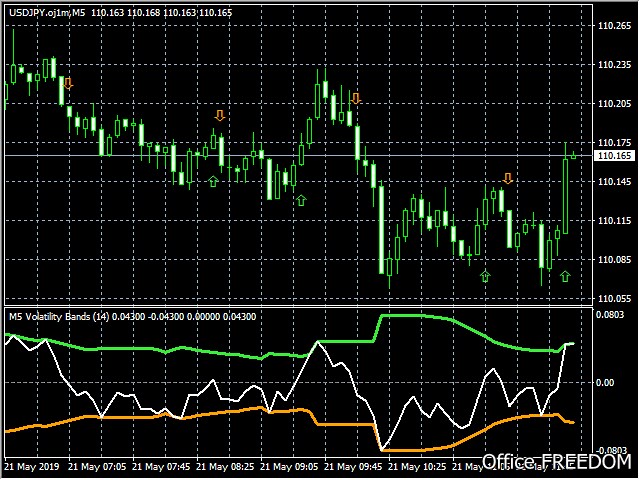This screenshot has height=480, width=640.
Task: Click the 0.0803 indicator scale value
Action: point(610,315)
